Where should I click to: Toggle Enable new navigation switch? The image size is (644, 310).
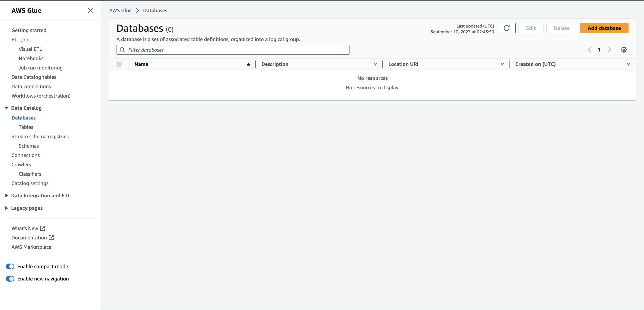point(10,279)
